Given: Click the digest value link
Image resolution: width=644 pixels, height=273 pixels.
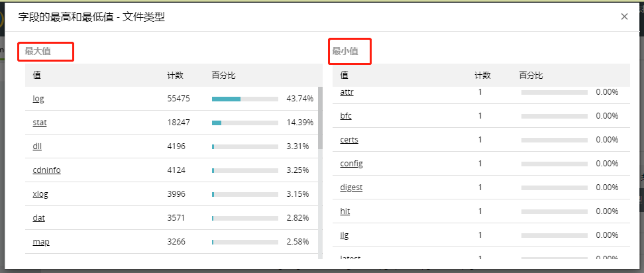Looking at the screenshot, I should click(x=351, y=188).
